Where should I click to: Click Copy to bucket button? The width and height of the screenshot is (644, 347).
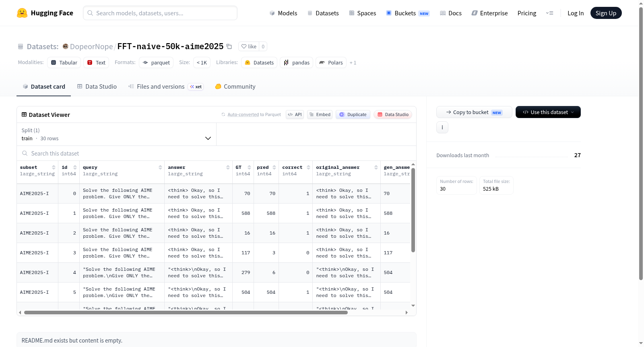[474, 112]
